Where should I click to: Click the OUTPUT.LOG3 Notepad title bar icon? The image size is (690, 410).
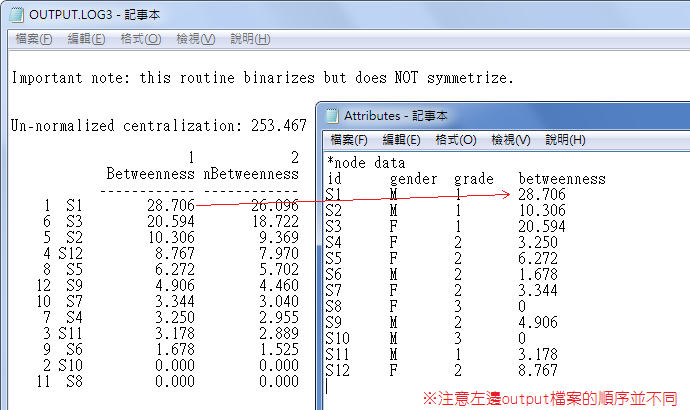17,15
